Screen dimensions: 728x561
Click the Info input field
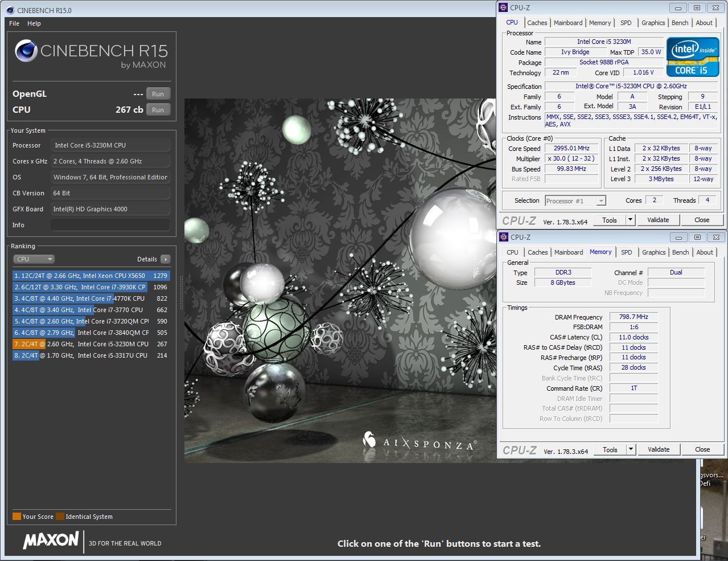coord(110,225)
